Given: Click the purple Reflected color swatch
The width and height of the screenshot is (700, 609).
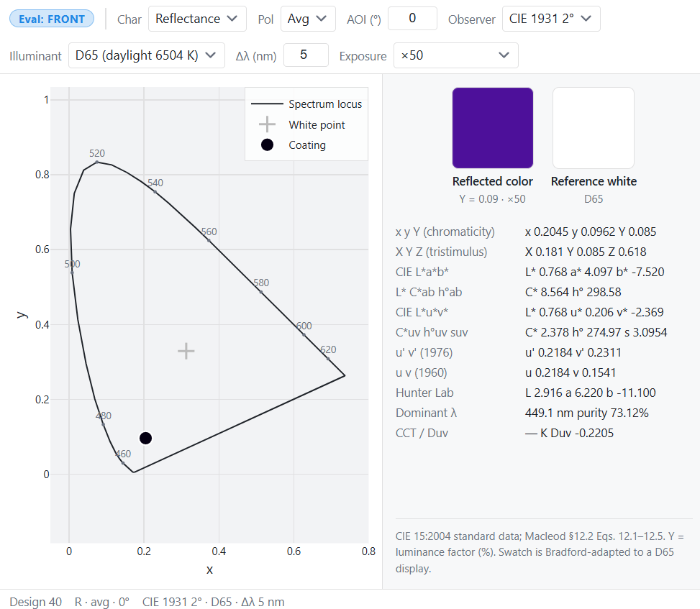Looking at the screenshot, I should tap(492, 127).
